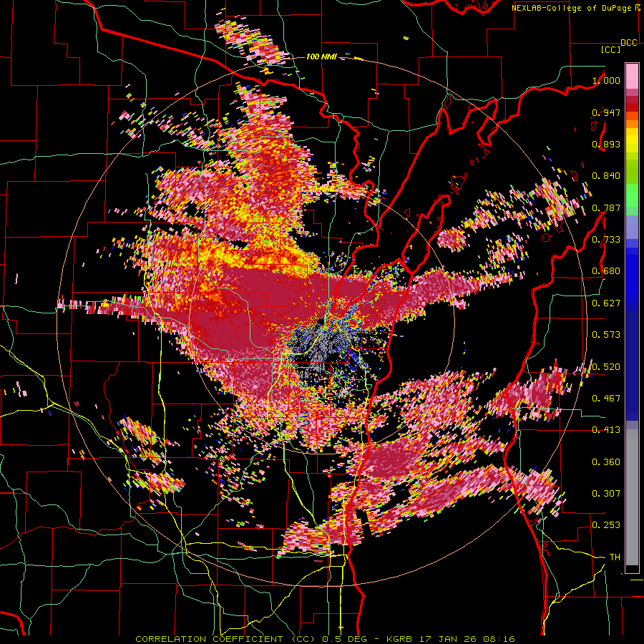The image size is (644, 644).
Task: Select the 0.253 scale value
Action: (606, 525)
